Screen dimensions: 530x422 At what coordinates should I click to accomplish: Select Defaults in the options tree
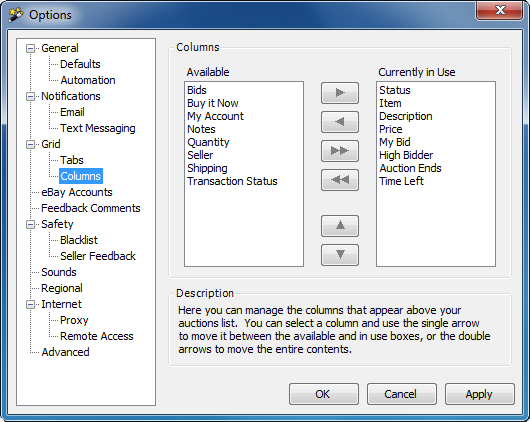coord(80,64)
